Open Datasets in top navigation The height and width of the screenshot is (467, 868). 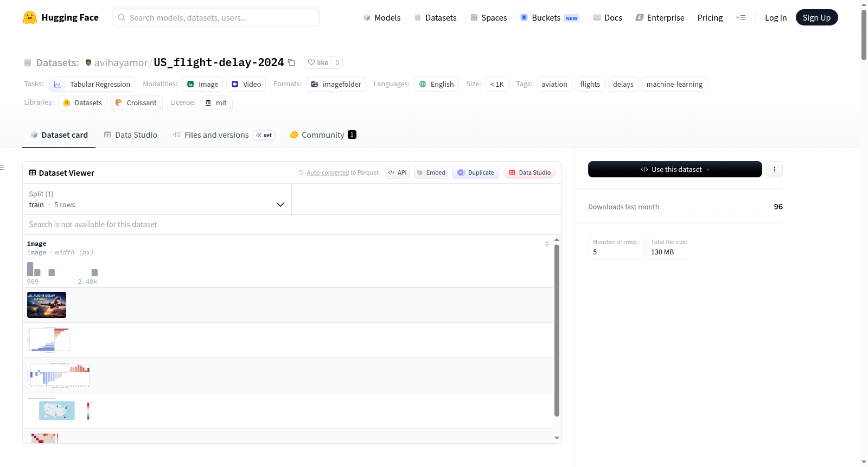(435, 17)
